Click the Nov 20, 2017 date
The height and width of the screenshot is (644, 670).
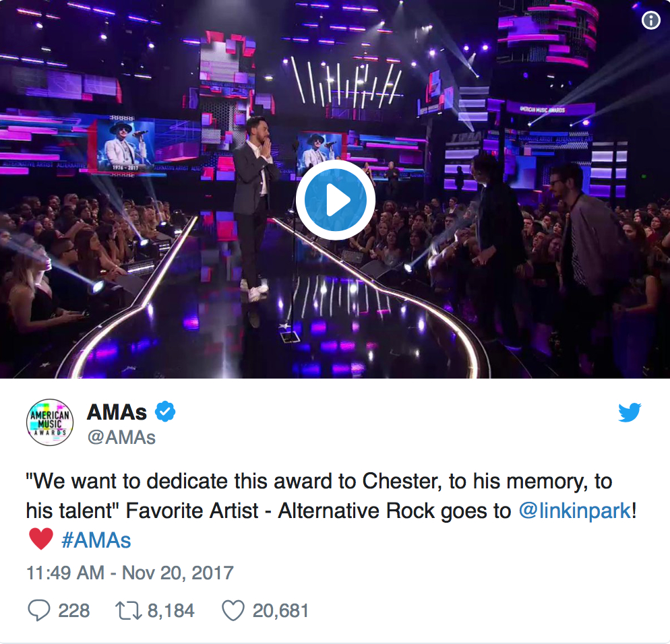(x=177, y=573)
